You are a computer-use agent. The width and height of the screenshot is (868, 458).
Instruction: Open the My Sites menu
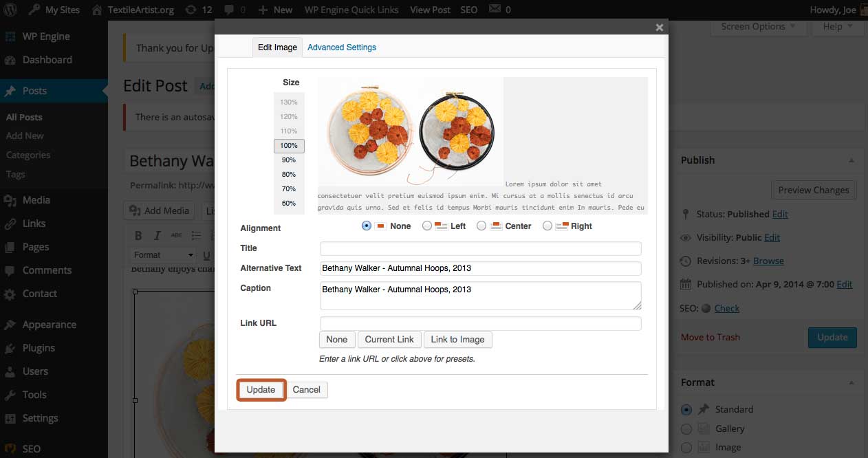tap(55, 10)
